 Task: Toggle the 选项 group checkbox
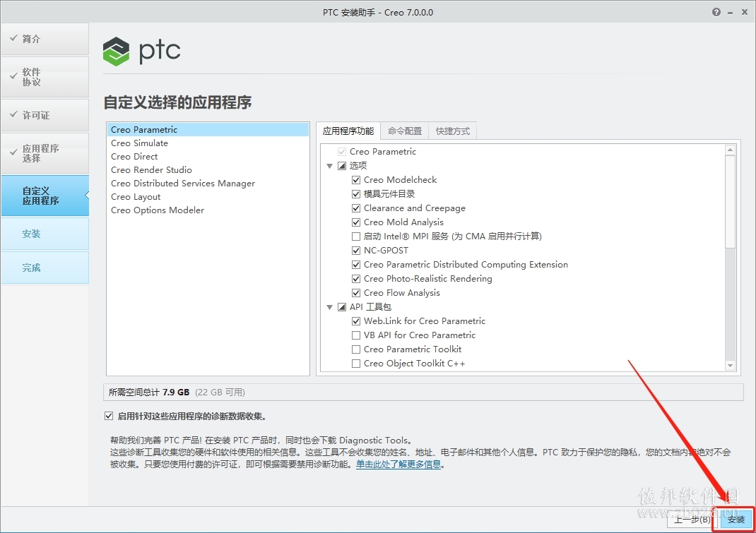coord(342,166)
